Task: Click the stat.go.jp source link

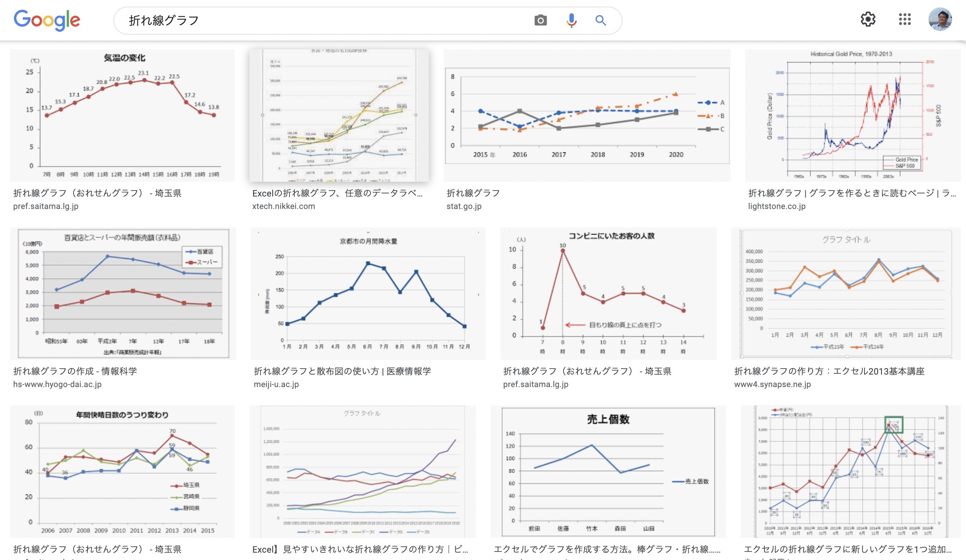Action: [x=464, y=206]
